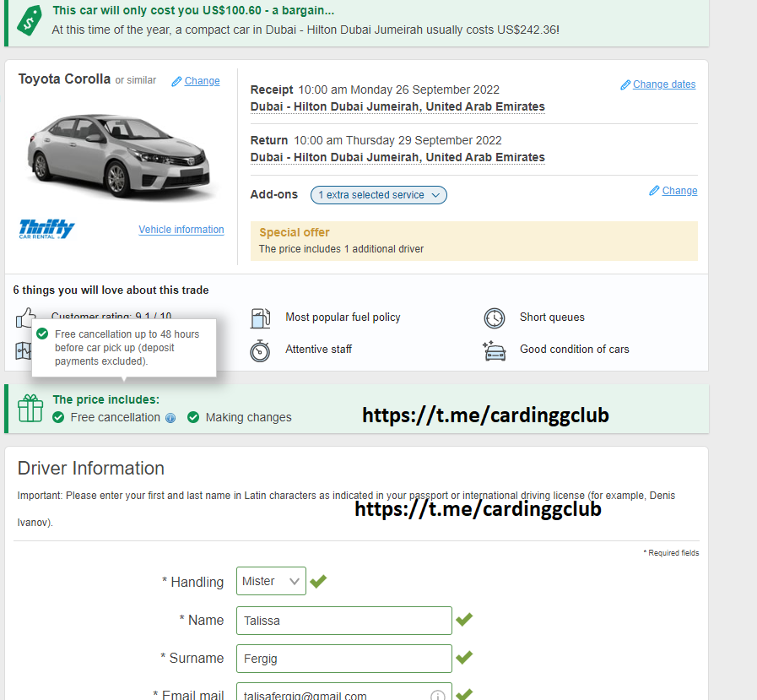
Task: Click the 'Good condition of cars' text
Action: click(574, 350)
